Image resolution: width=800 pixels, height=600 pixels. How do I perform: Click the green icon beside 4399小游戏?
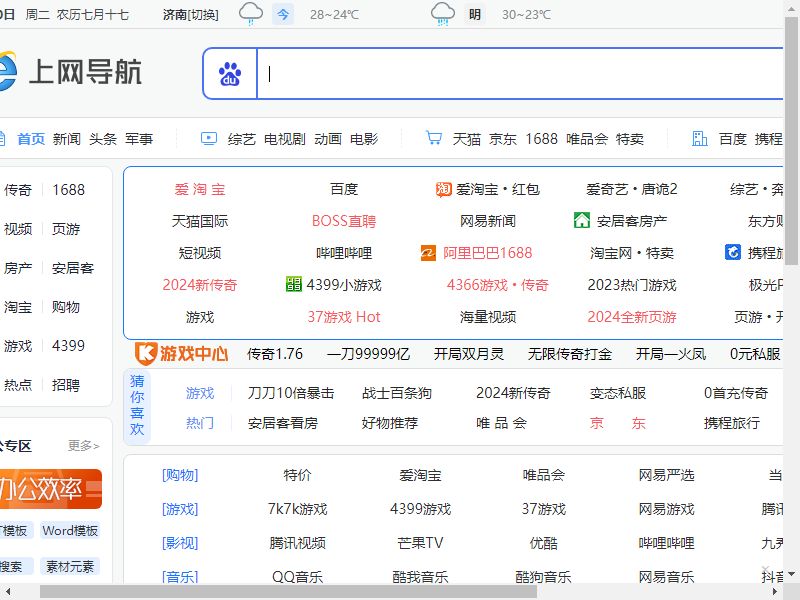coord(294,284)
